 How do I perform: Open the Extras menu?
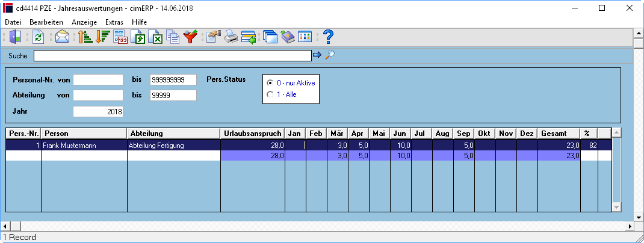click(x=114, y=22)
